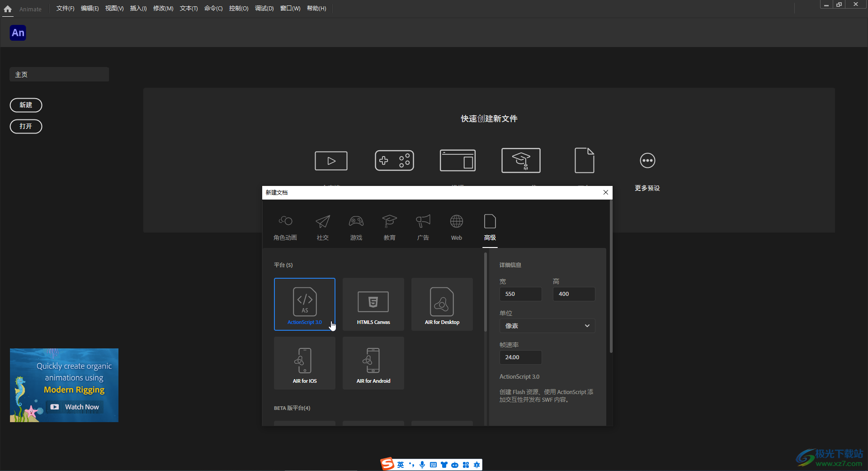Screen dimensions: 868x471
Task: Switch to Web tab
Action: [457, 228]
